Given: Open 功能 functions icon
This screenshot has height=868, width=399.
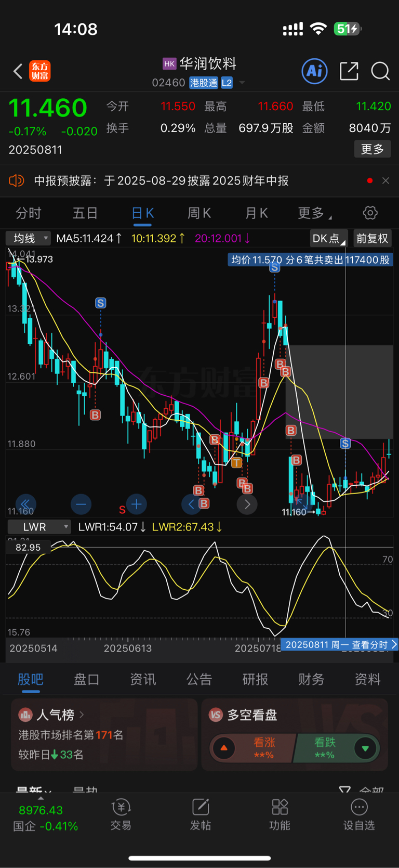Looking at the screenshot, I should click(x=280, y=807).
